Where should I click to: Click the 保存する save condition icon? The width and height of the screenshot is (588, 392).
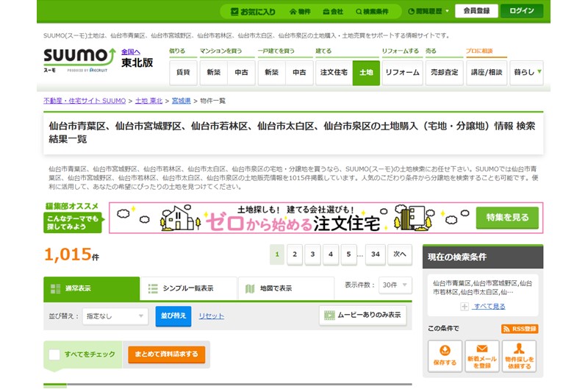[x=445, y=356]
